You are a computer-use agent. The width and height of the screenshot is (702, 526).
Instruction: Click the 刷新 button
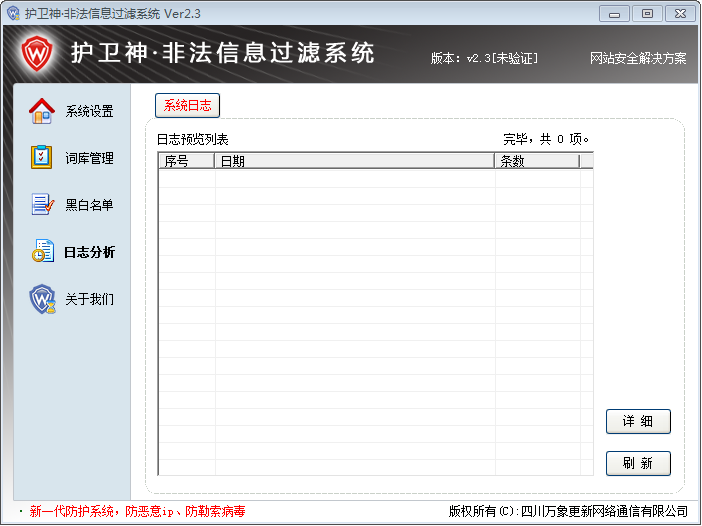tap(638, 463)
